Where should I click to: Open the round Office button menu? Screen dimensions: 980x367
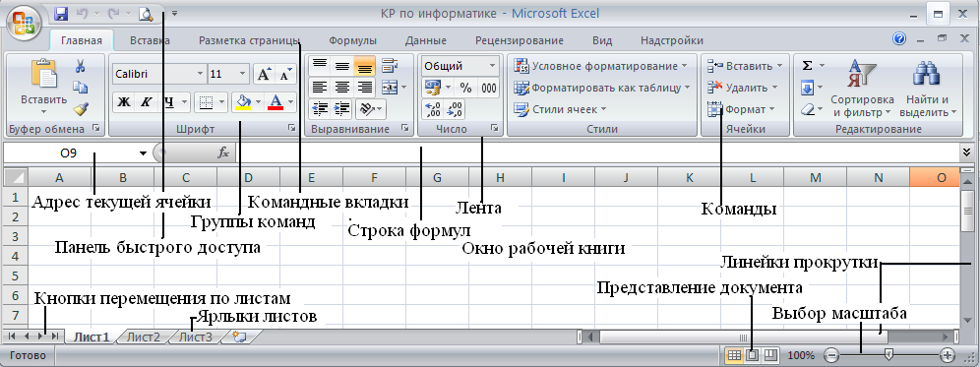point(24,23)
